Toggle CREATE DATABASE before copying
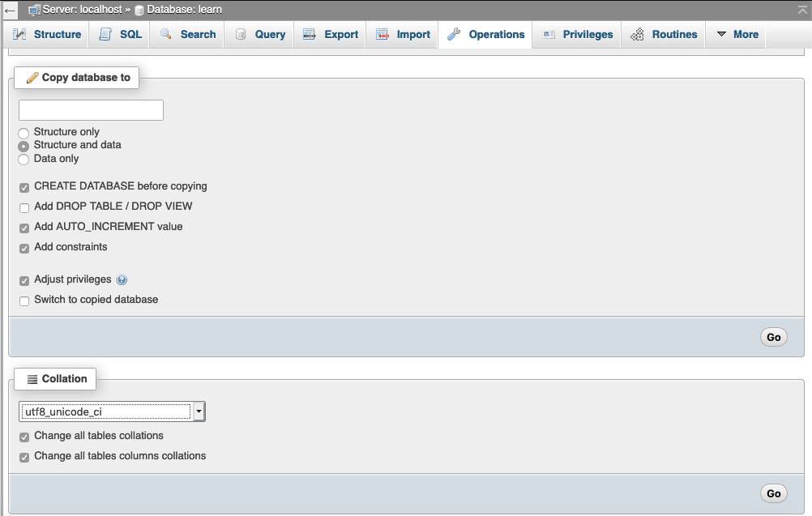This screenshot has height=516, width=812. [x=24, y=187]
